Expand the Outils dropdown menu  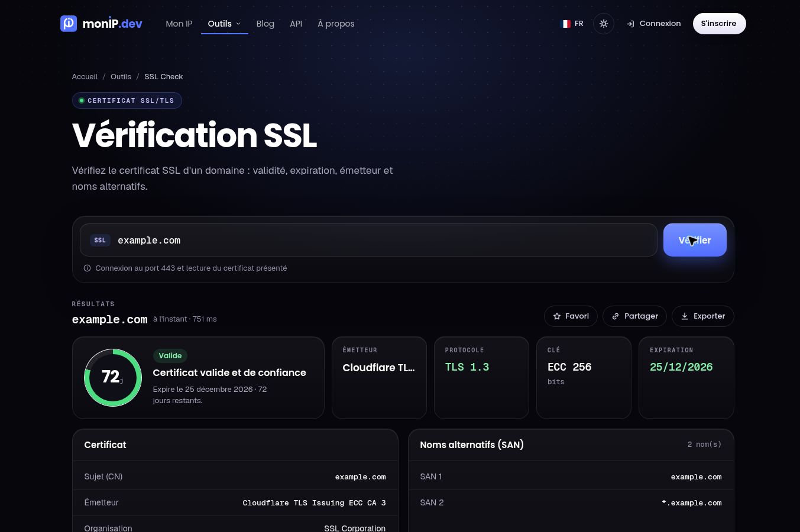pyautogui.click(x=224, y=24)
